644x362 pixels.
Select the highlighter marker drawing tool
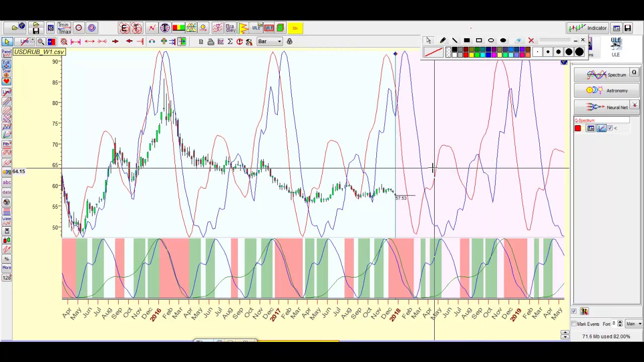click(x=443, y=40)
